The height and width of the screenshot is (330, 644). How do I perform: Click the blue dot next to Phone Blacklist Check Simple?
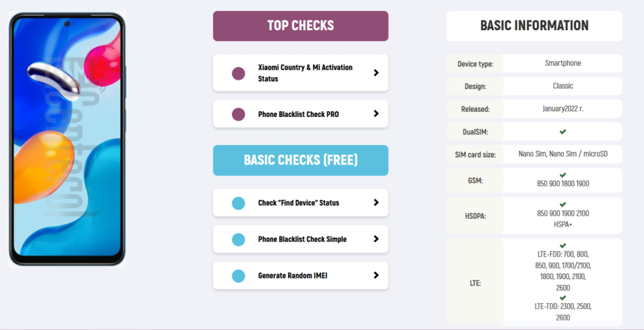pyautogui.click(x=238, y=239)
